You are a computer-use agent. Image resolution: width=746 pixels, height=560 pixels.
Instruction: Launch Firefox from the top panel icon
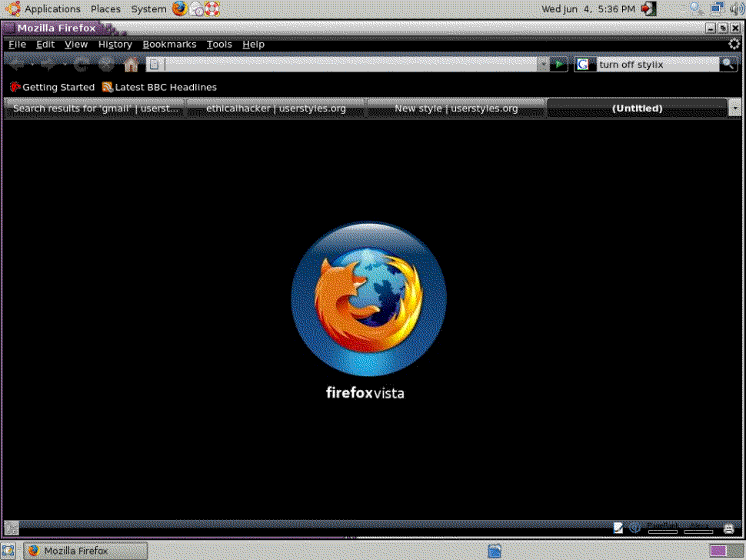[180, 8]
